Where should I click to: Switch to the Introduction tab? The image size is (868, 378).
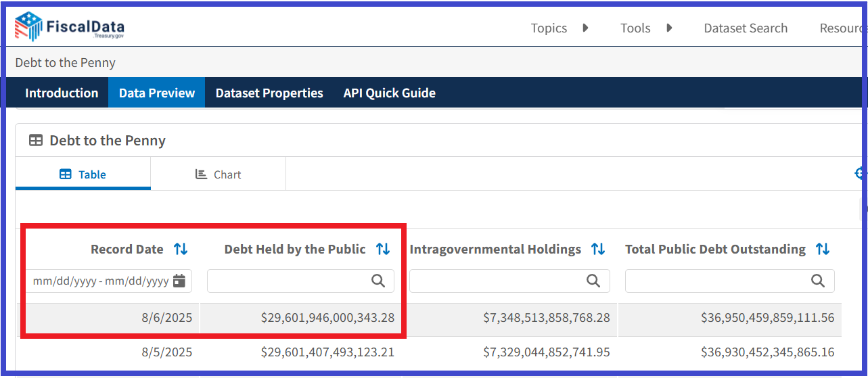click(x=62, y=93)
